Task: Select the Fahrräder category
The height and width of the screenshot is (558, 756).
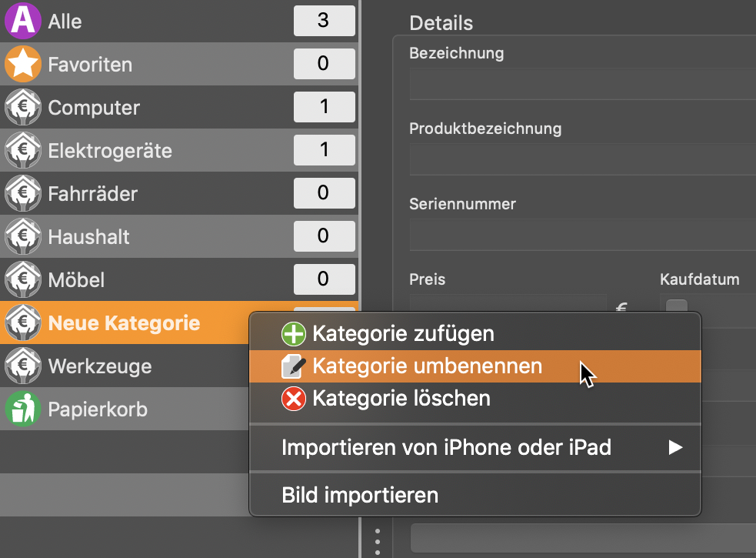Action: pos(179,193)
